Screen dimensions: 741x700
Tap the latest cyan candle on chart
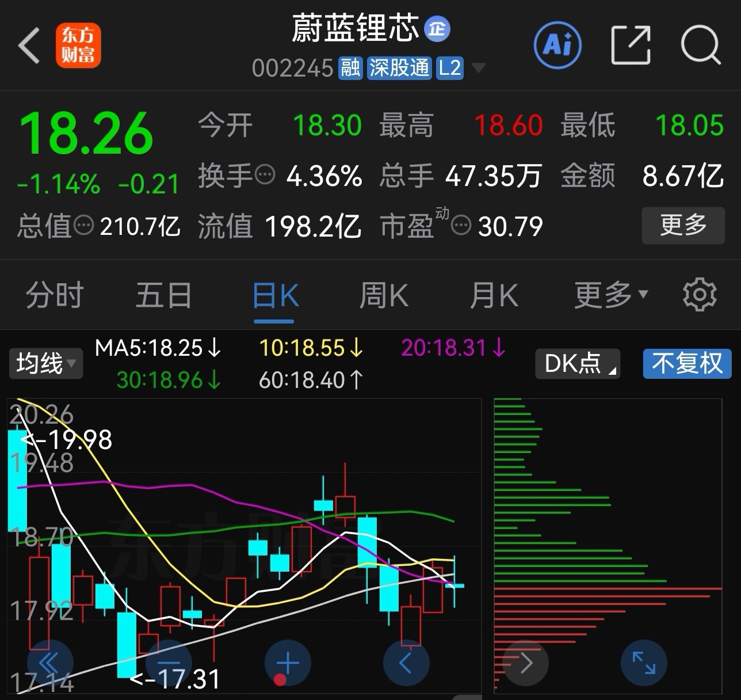click(454, 585)
